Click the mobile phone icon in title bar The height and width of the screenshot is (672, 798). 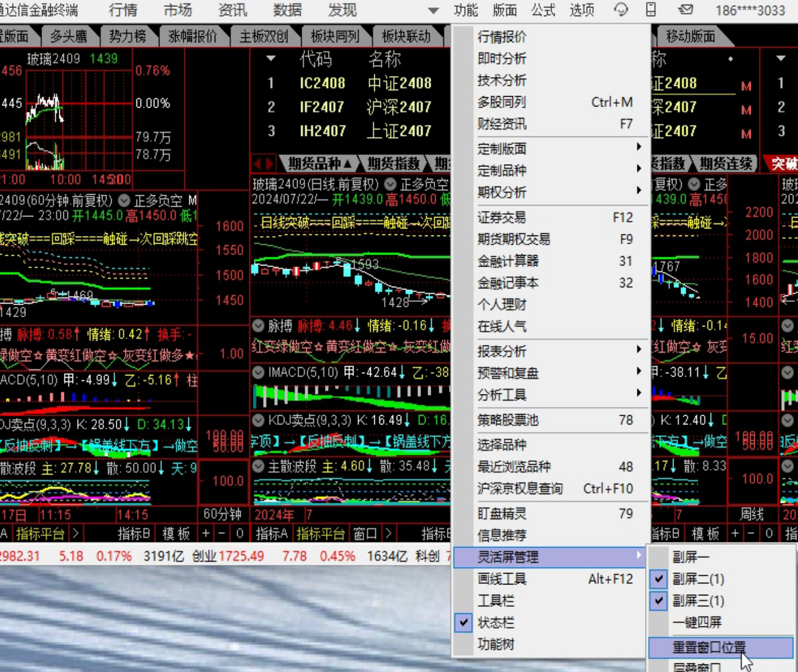(x=651, y=10)
